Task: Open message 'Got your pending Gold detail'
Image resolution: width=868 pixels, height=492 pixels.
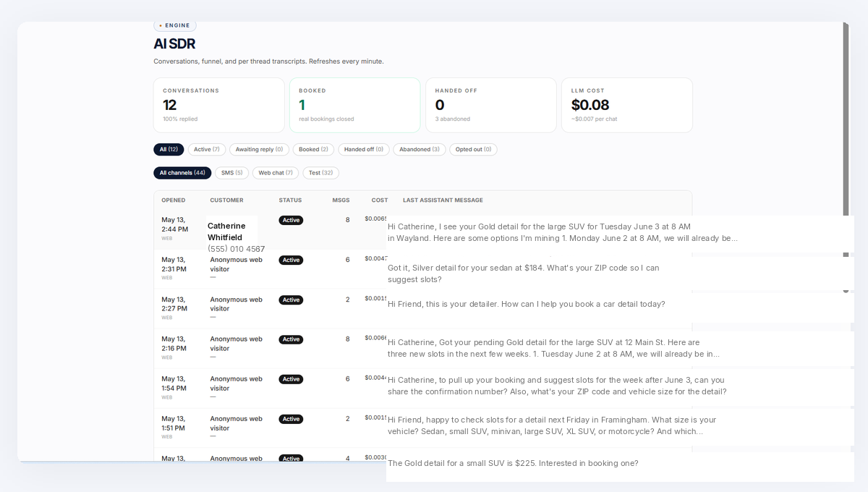Action: coord(553,348)
